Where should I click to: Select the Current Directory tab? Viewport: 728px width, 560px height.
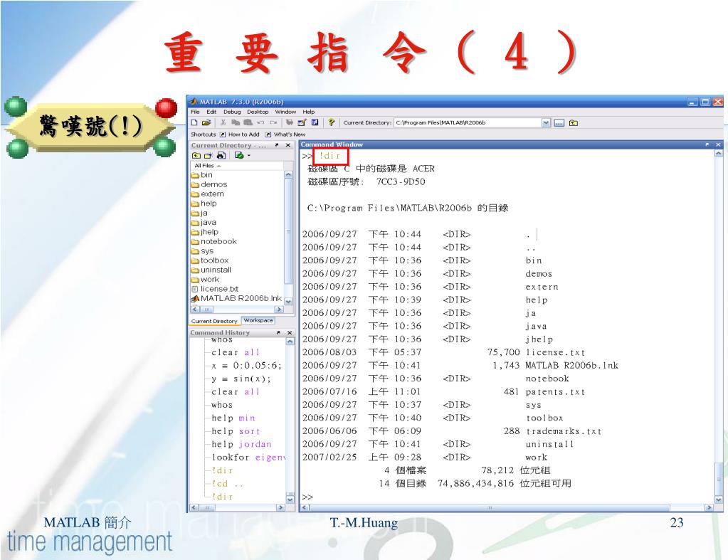(214, 321)
